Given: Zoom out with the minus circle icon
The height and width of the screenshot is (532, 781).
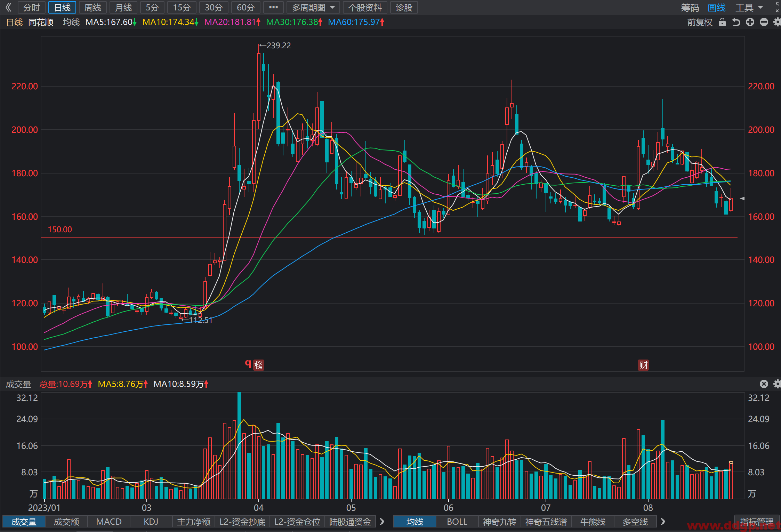Looking at the screenshot, I should [x=764, y=22].
